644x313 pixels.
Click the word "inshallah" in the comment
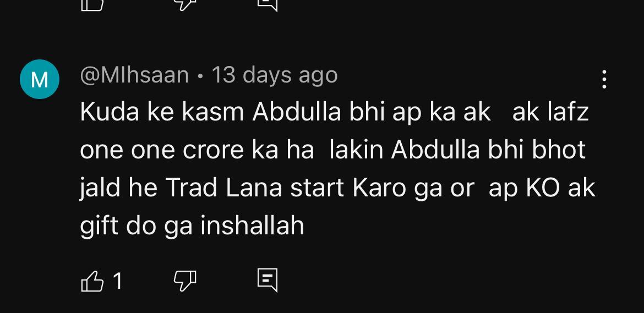252,225
